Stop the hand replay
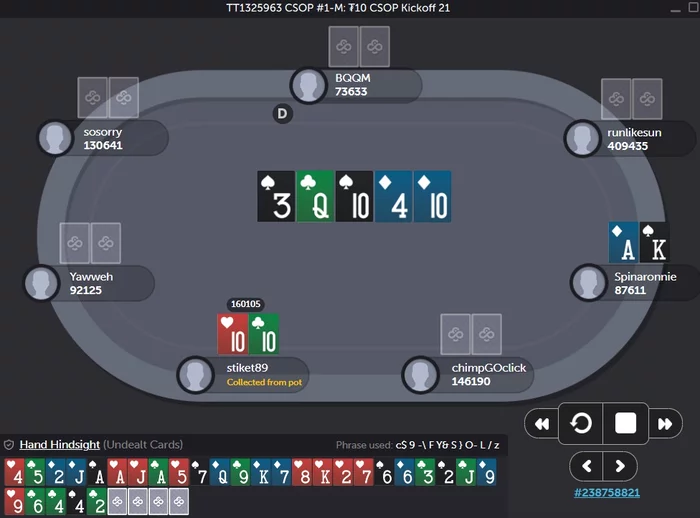The image size is (700, 518). coord(625,423)
